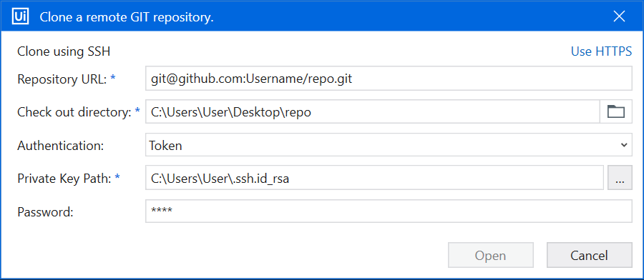Browse for private key file with ellipsis button
This screenshot has width=644, height=280.
(620, 178)
